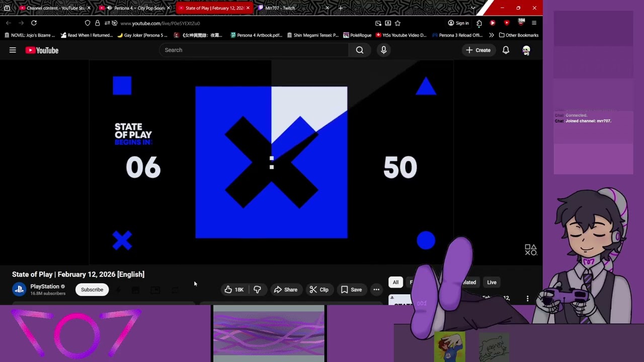Focus the YouTube Search input field
The height and width of the screenshot is (362, 644).
tap(254, 50)
